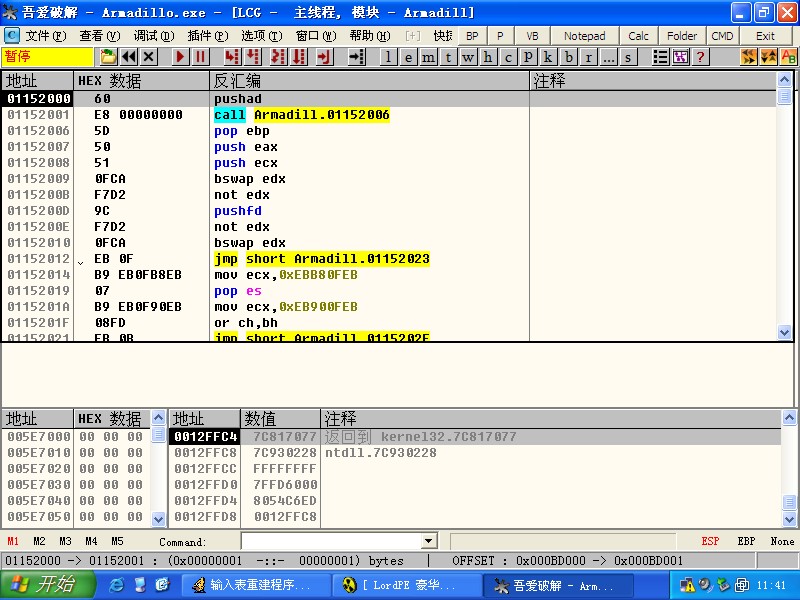Open help with the red question mark icon
This screenshot has width=800, height=600.
pos(701,57)
